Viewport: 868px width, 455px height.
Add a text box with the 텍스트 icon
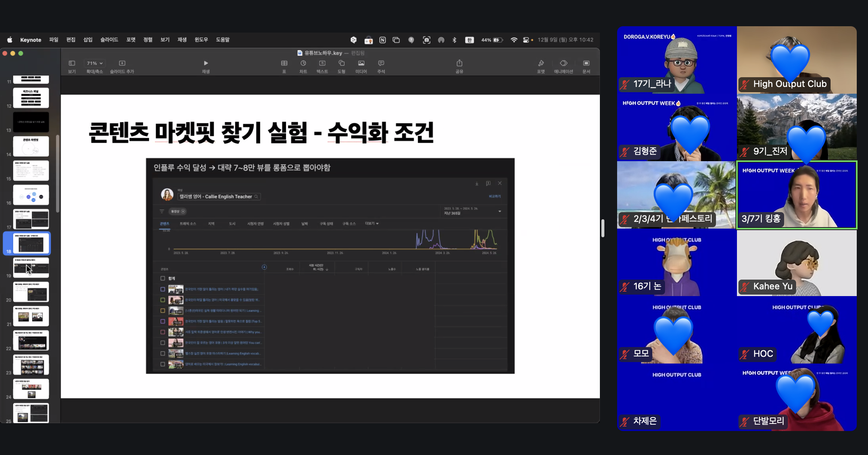(x=322, y=66)
